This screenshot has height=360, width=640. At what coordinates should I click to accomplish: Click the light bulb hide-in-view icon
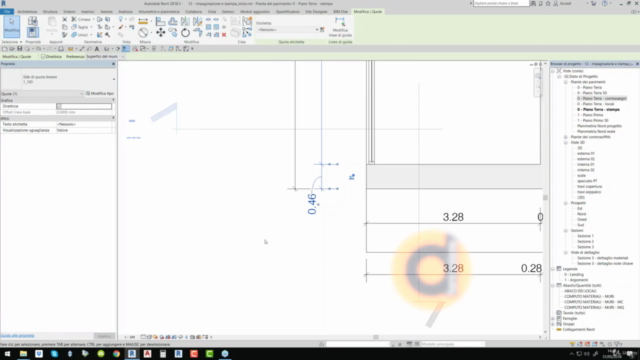coord(120,19)
